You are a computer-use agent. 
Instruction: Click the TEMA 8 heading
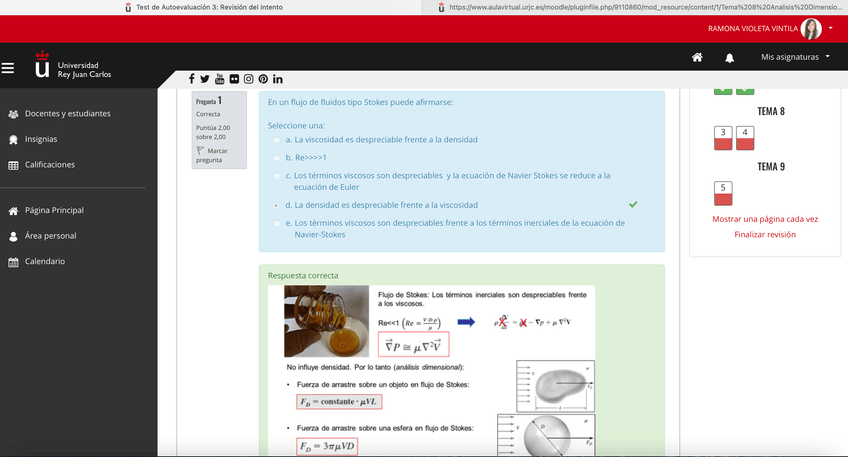771,111
